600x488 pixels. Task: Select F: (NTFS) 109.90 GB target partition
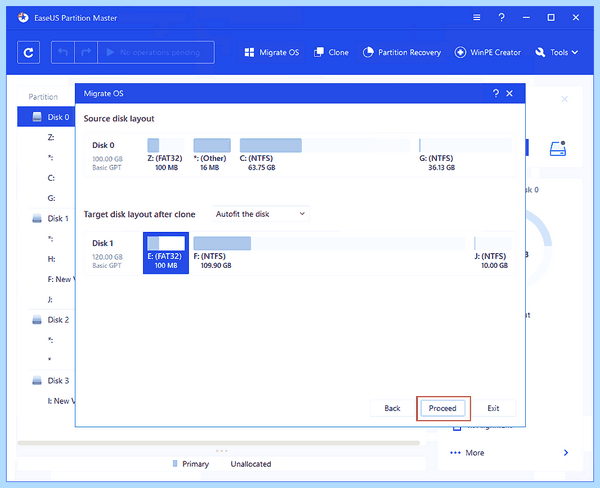329,253
